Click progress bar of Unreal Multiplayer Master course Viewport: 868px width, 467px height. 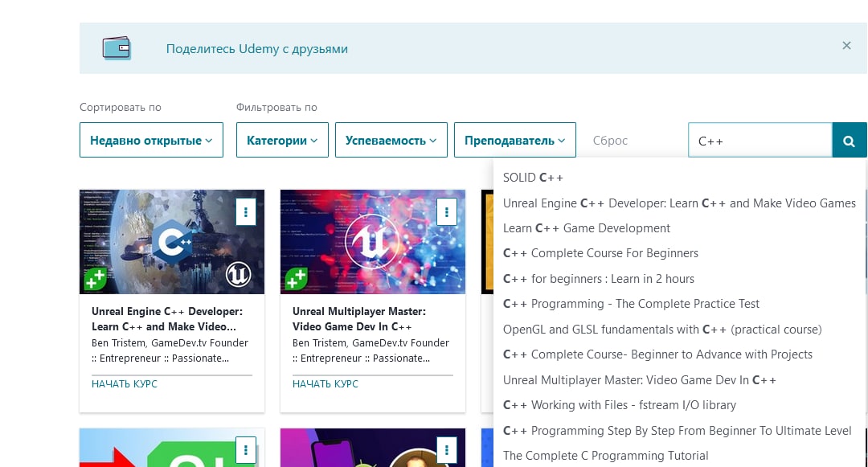373,375
